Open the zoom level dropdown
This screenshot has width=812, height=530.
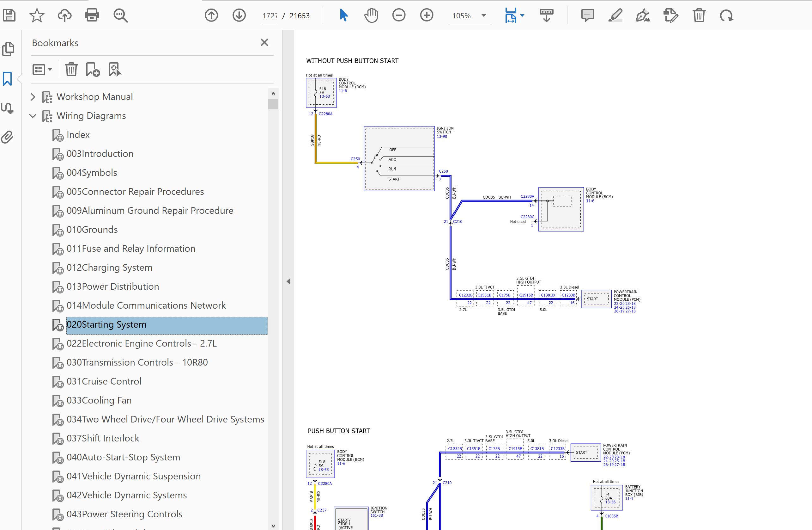(x=483, y=16)
